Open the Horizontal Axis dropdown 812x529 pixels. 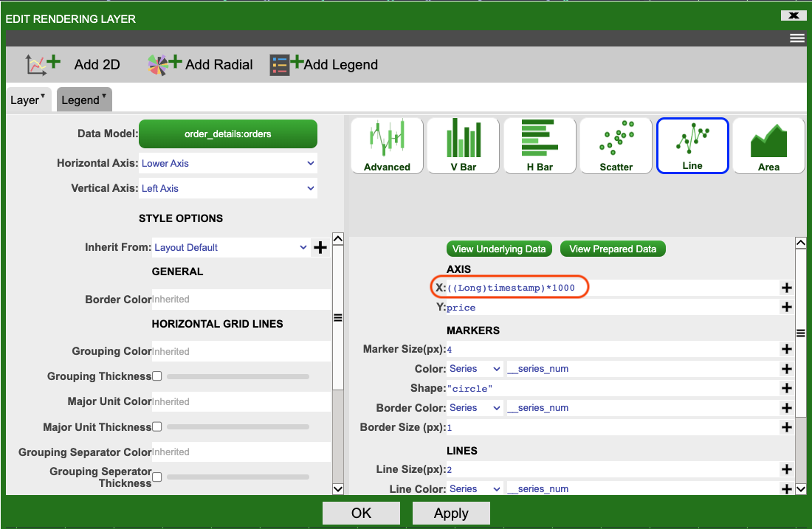[x=228, y=164]
